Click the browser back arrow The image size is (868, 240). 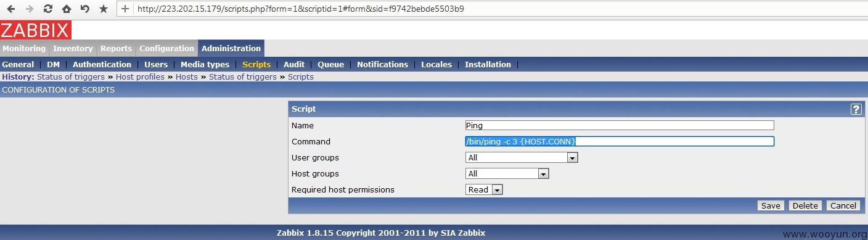click(12, 9)
